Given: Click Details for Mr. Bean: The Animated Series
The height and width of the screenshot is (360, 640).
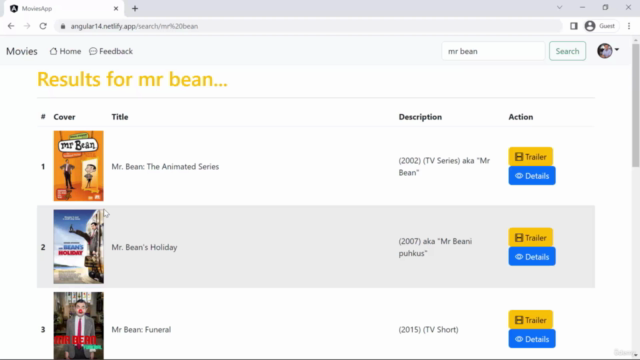Looking at the screenshot, I should (x=532, y=176).
